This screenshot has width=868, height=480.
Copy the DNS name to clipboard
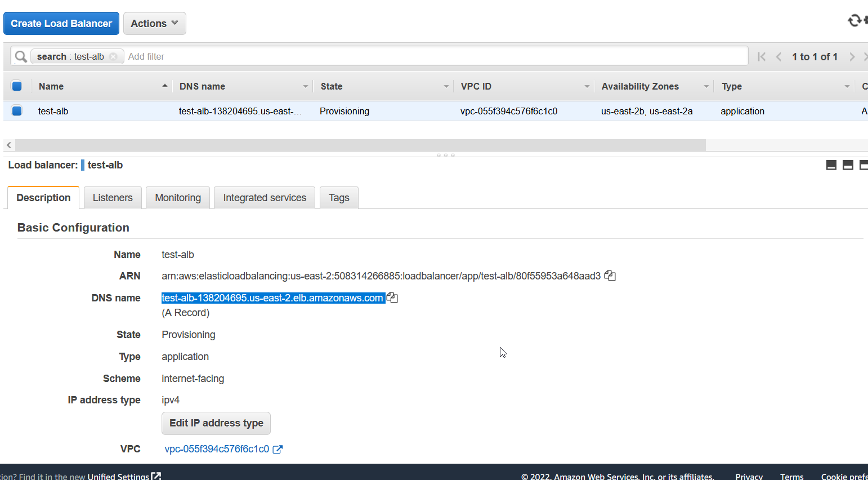point(392,298)
